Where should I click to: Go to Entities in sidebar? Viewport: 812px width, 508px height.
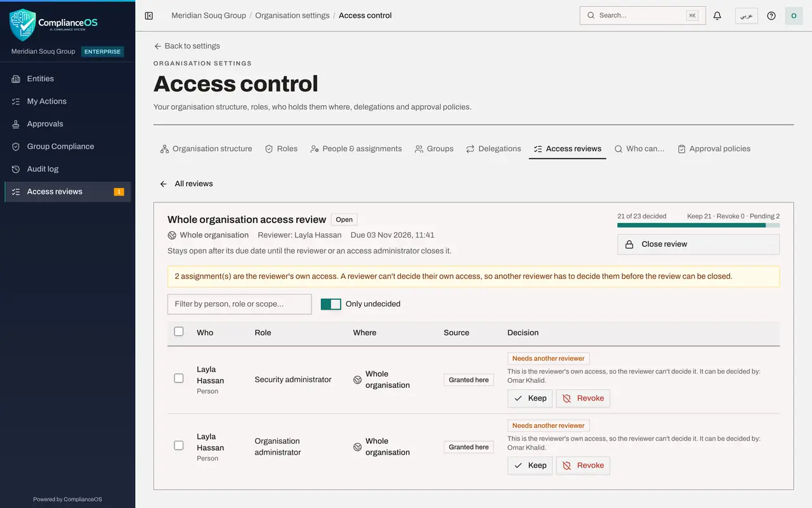(x=67, y=79)
